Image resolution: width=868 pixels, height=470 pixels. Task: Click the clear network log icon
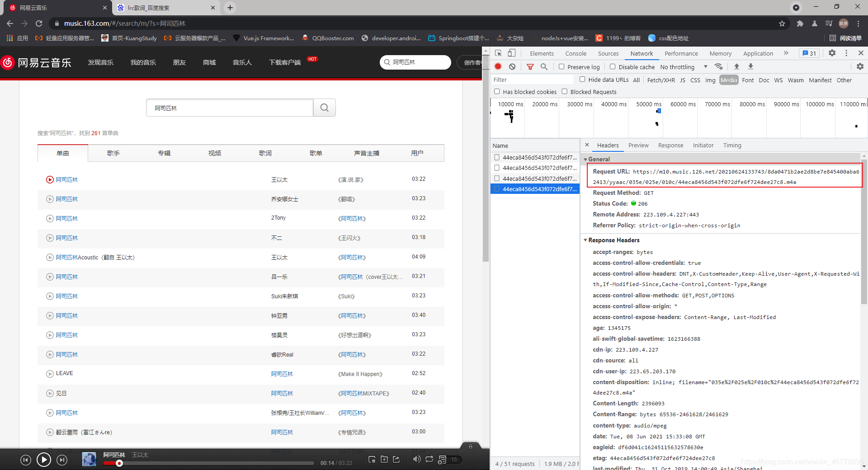click(x=512, y=66)
